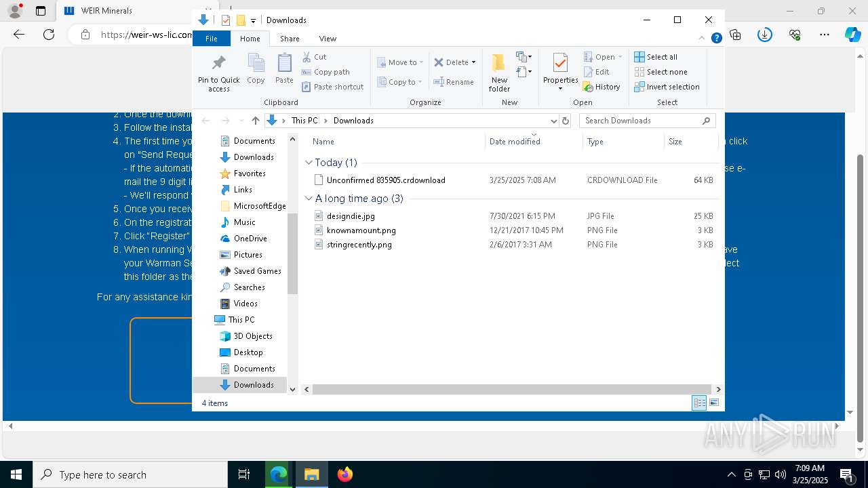Click the Search Downloads field
The image size is (868, 488).
648,121
